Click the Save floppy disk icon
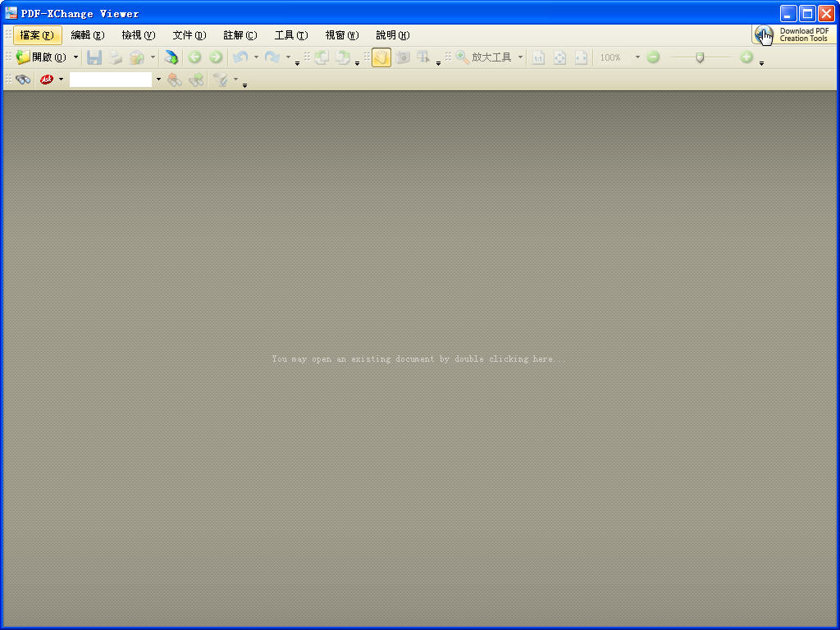Screen dimensions: 840x630 point(94,57)
